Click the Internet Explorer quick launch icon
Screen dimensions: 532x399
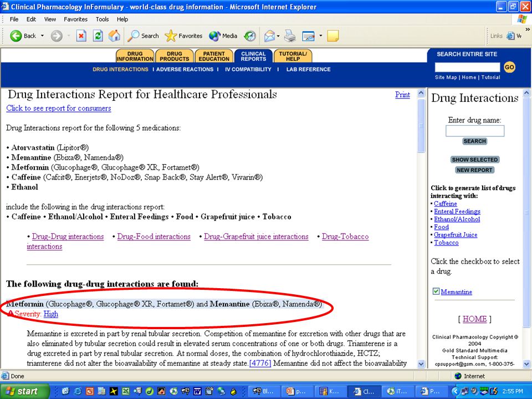(x=78, y=391)
